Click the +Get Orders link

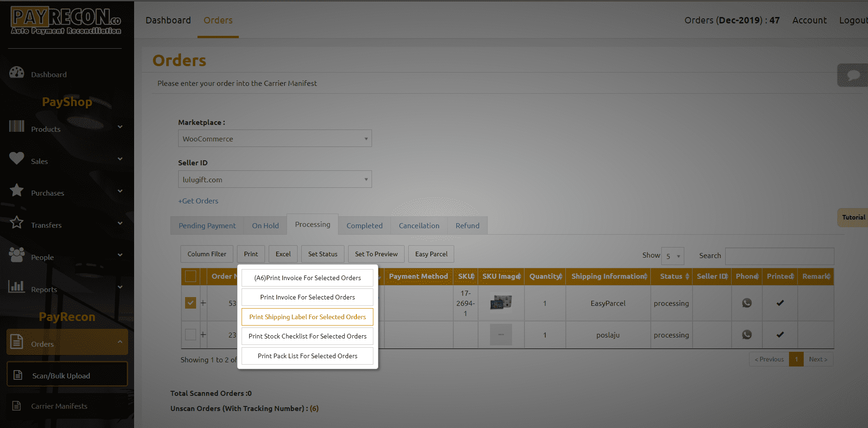coord(198,201)
